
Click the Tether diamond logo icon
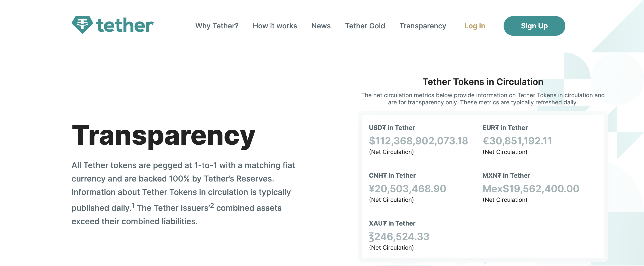point(82,25)
